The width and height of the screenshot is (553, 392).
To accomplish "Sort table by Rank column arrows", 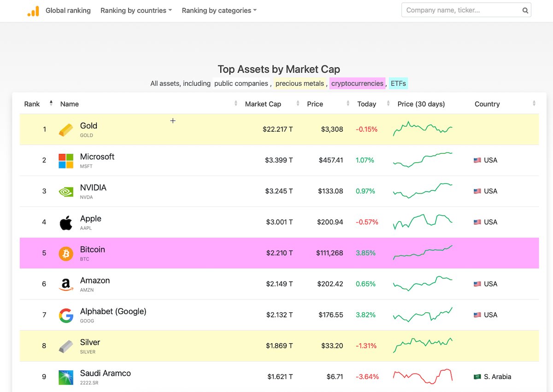I will pos(51,104).
